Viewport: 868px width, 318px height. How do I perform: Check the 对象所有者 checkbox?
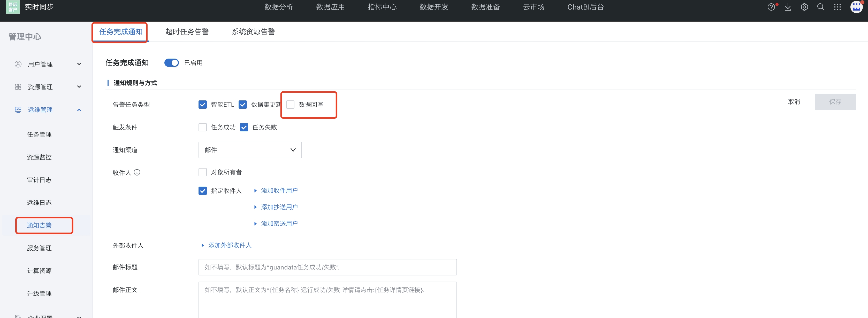click(x=202, y=172)
